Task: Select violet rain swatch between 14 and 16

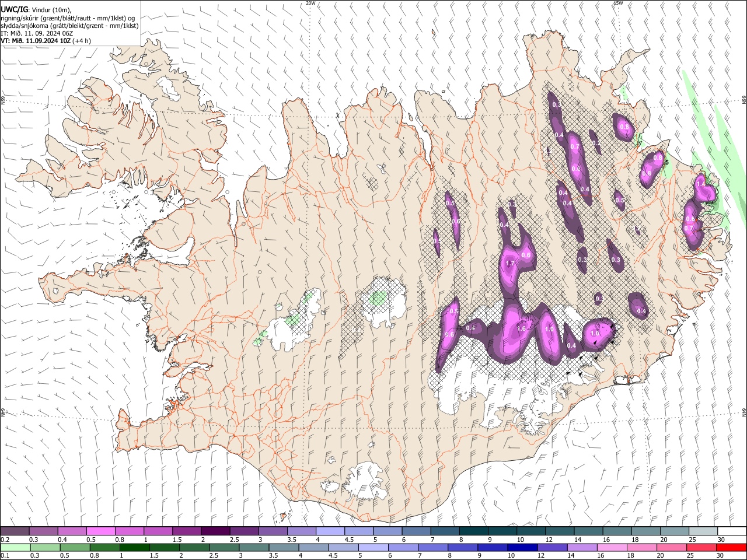Action: point(582,548)
